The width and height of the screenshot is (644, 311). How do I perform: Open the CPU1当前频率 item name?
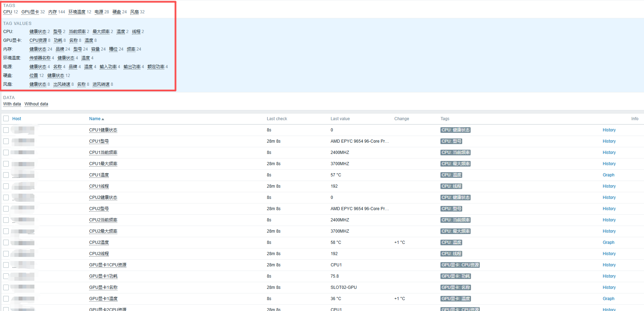tap(103, 153)
